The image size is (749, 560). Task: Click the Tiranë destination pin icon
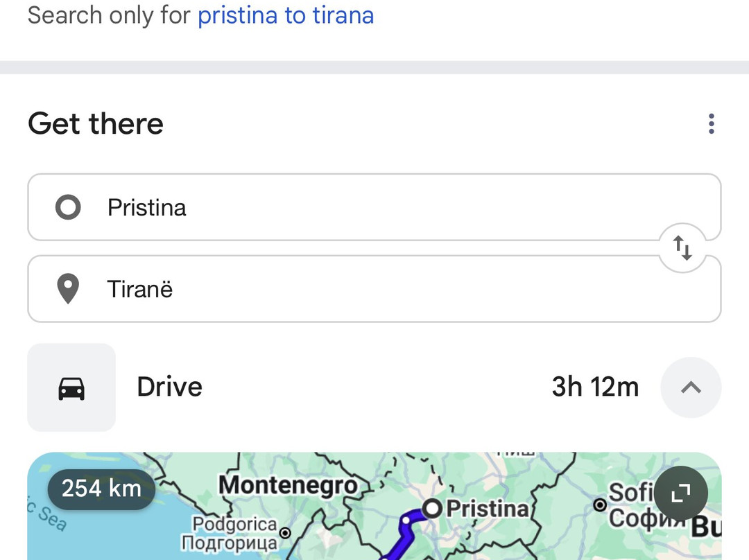point(68,288)
